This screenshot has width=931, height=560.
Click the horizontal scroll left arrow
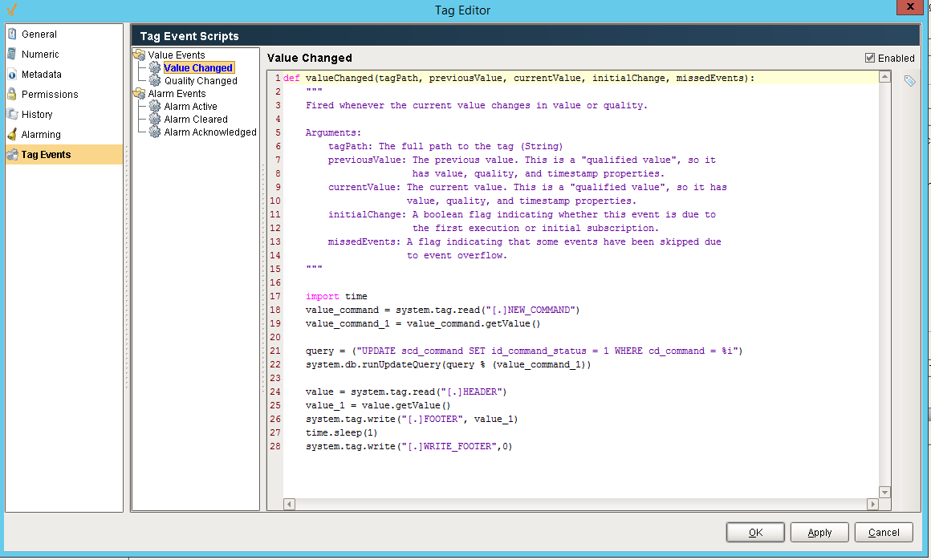289,504
